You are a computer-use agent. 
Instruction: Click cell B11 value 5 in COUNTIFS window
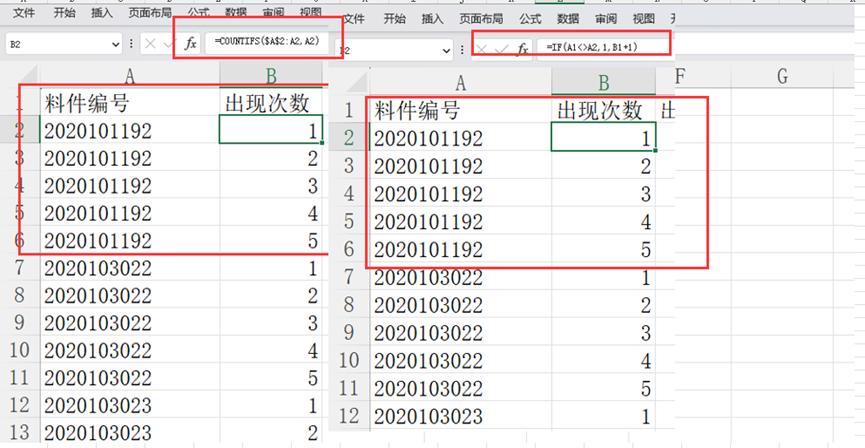click(x=271, y=378)
